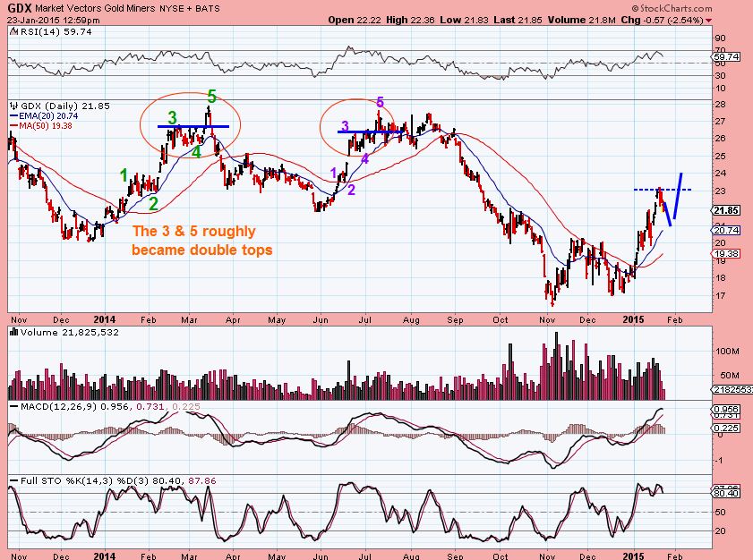753x560 pixels.
Task: Click the 'Low 21.83' quote value
Action: [464, 21]
